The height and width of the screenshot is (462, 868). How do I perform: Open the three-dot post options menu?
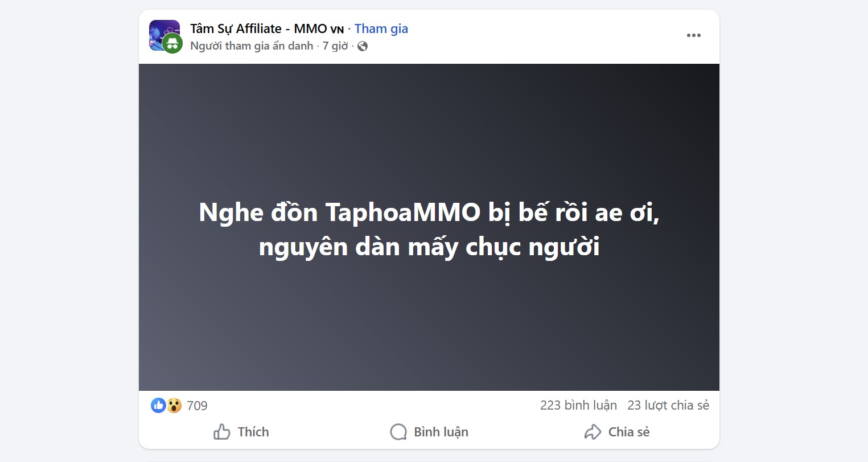(693, 35)
